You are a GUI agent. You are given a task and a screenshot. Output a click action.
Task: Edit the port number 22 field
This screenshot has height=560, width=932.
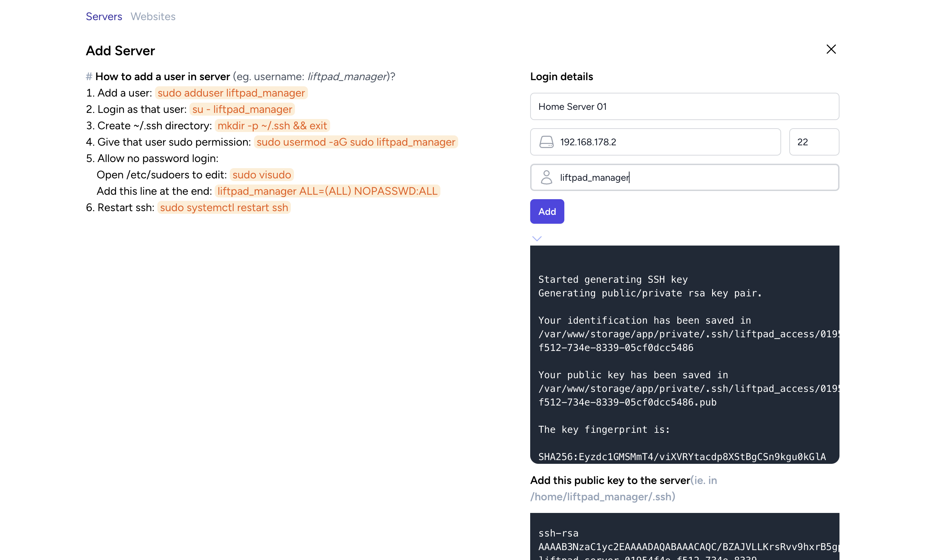(x=814, y=142)
